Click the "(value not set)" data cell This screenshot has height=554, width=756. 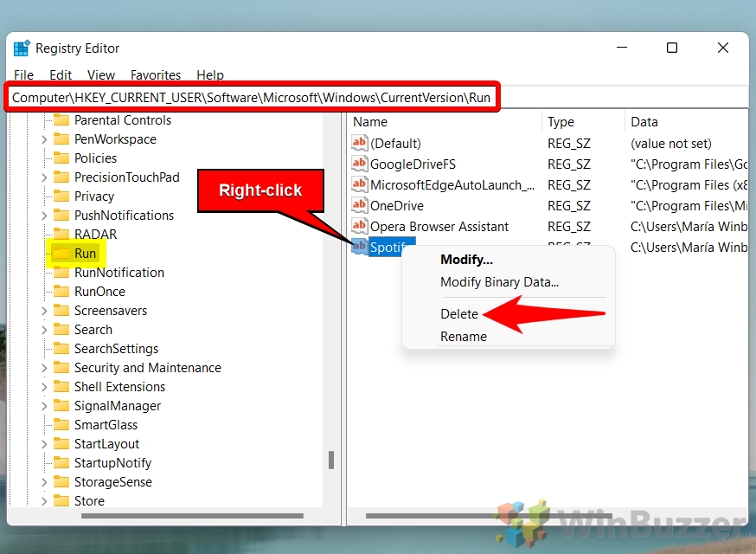click(x=670, y=144)
